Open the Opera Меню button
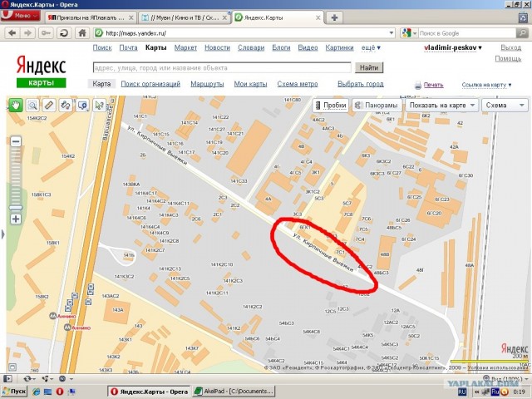 (20, 16)
